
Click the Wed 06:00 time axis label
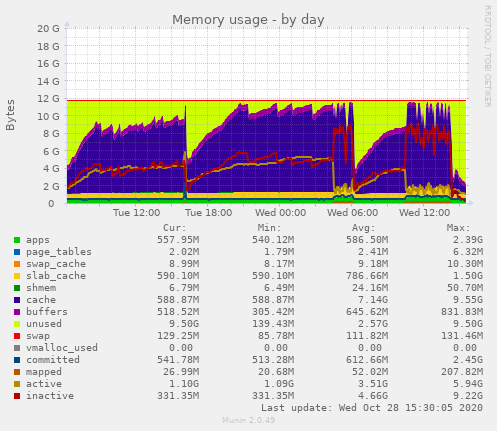[x=352, y=213]
